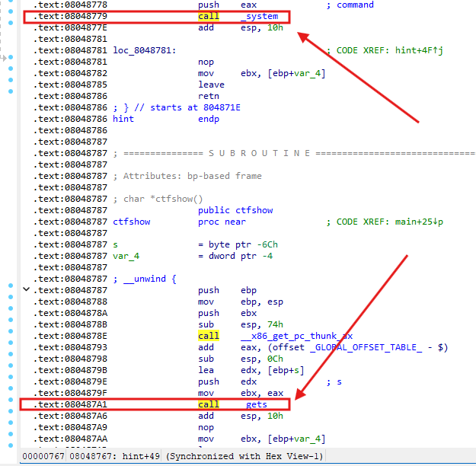Select the loc_8048781 label

pos(145,50)
